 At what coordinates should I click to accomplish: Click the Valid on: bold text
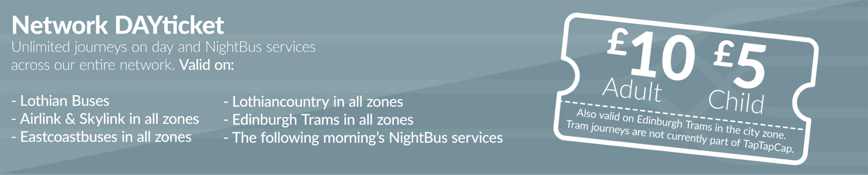tap(206, 65)
